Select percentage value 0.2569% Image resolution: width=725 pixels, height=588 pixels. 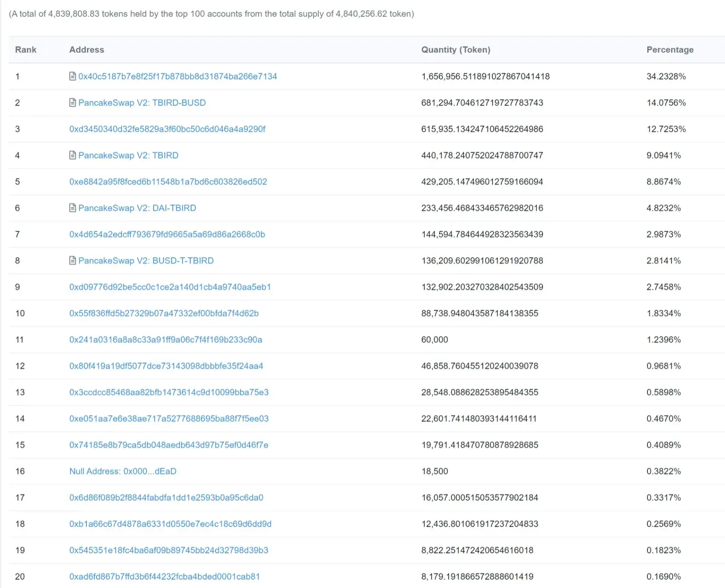664,524
